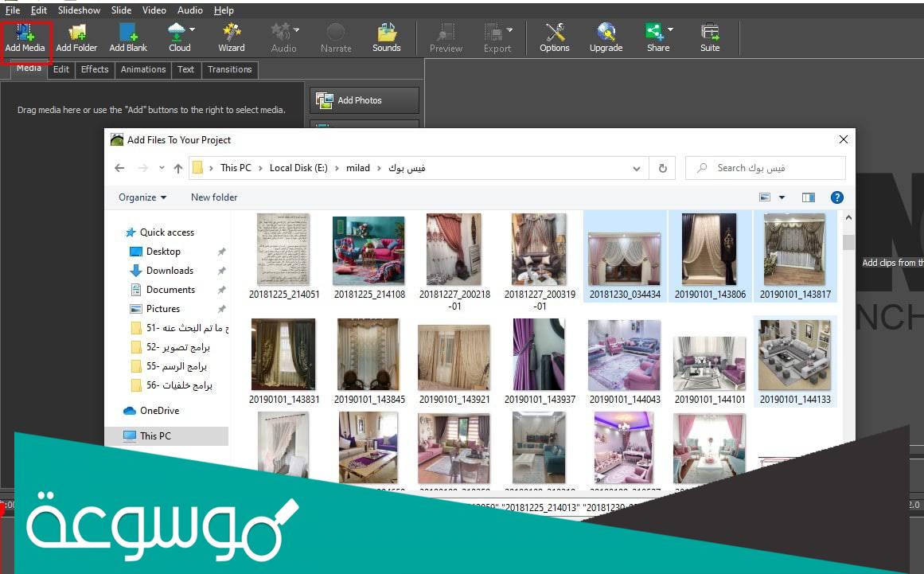Select the Add Blank slide icon
924x574 pixels.
128,37
